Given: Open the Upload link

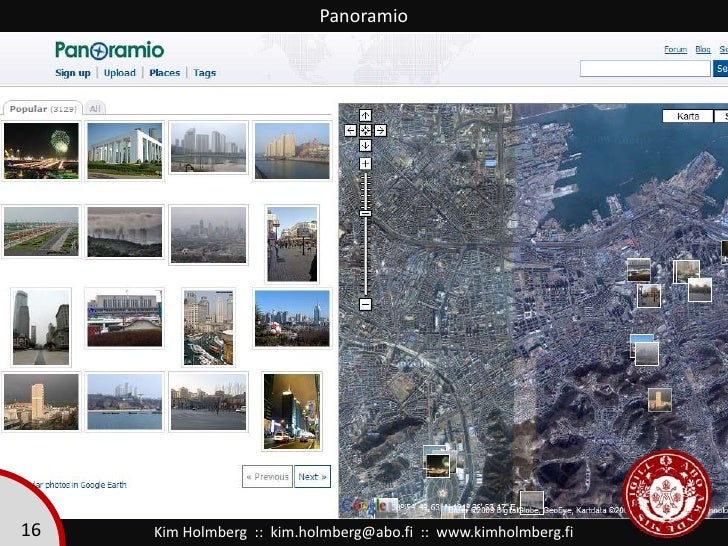Looking at the screenshot, I should [119, 73].
